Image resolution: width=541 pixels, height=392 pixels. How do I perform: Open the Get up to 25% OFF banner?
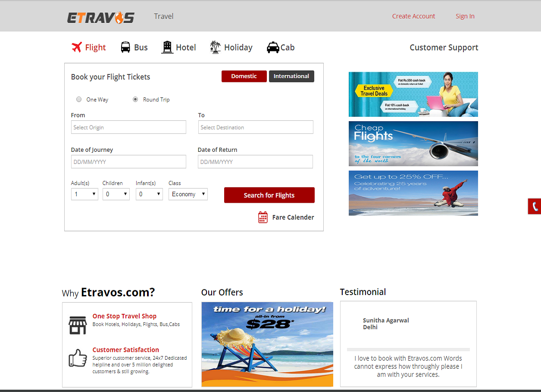(413, 193)
